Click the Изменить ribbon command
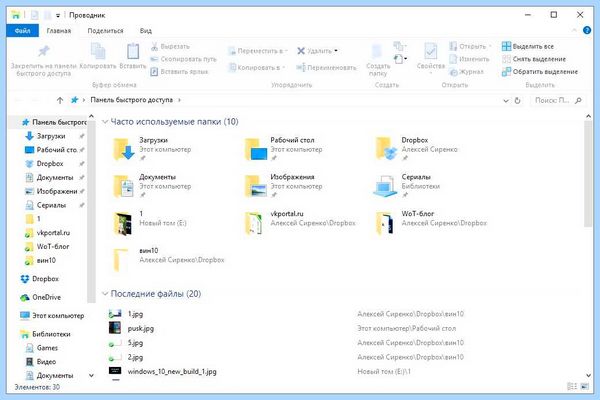The image size is (600, 400). (470, 59)
